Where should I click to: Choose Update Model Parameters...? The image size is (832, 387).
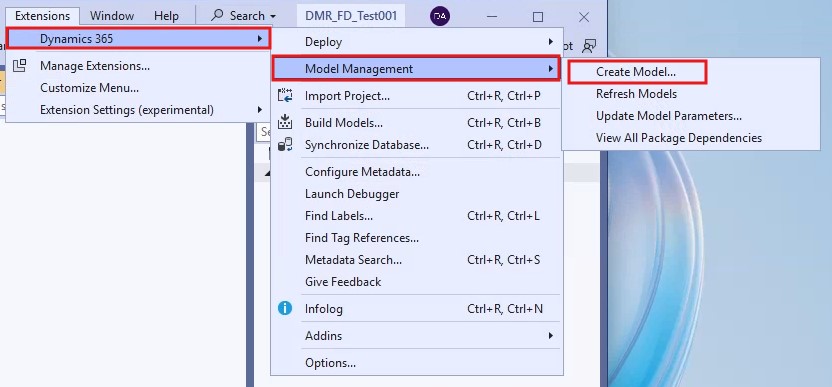point(669,116)
